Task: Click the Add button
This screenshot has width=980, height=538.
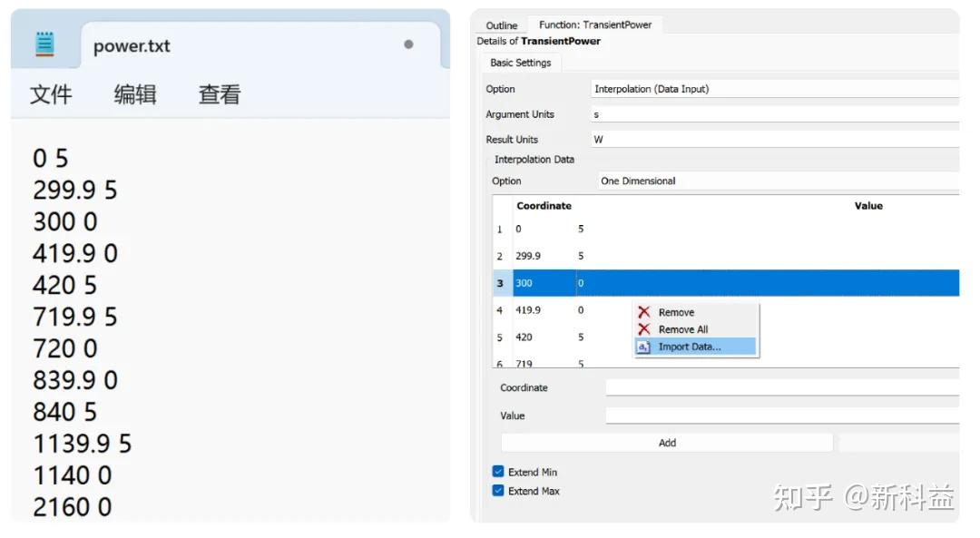Action: [667, 443]
